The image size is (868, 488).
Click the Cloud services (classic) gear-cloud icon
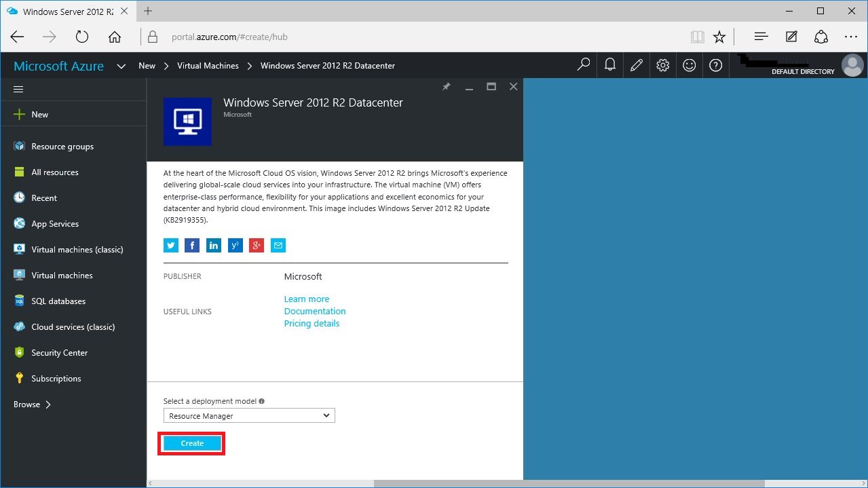pos(19,327)
